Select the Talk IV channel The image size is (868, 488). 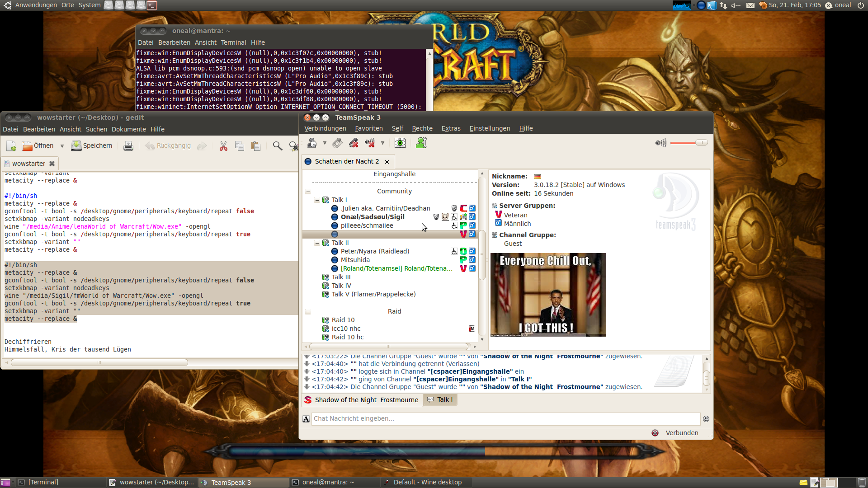click(341, 286)
